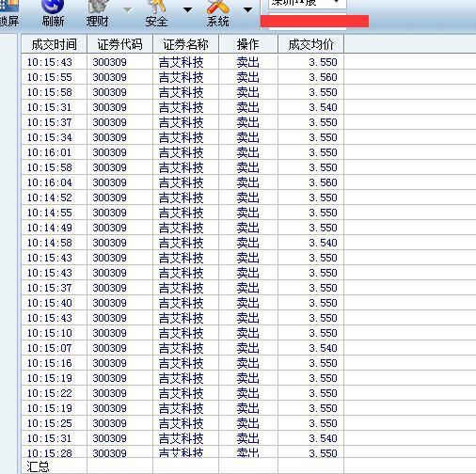Click price 3.560 in the 10:15:55 row

(x=323, y=77)
